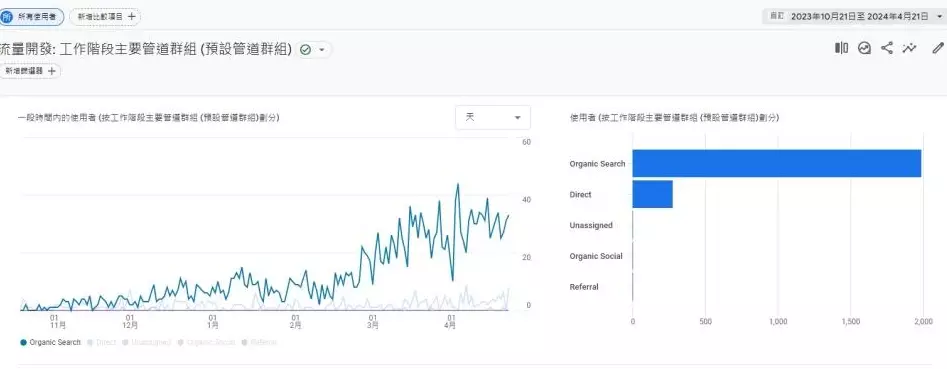
Task: Expand the arrow next to report title checkmark
Action: pyautogui.click(x=322, y=50)
